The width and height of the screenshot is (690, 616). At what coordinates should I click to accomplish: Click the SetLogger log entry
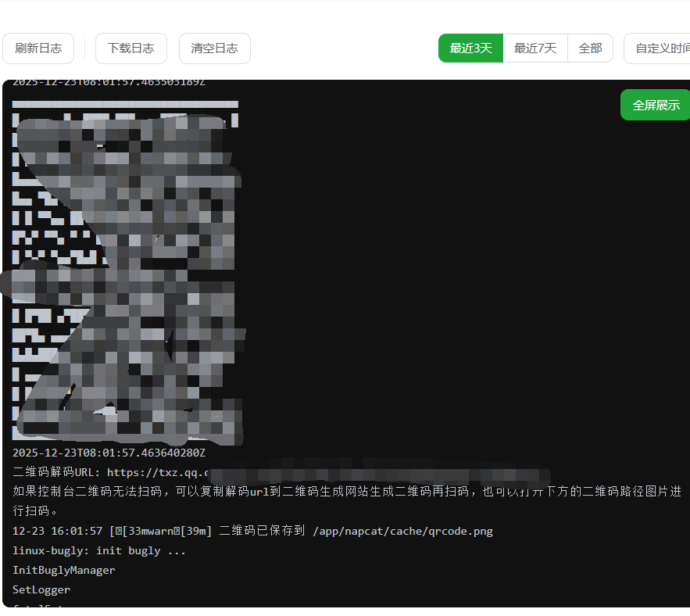(41, 590)
